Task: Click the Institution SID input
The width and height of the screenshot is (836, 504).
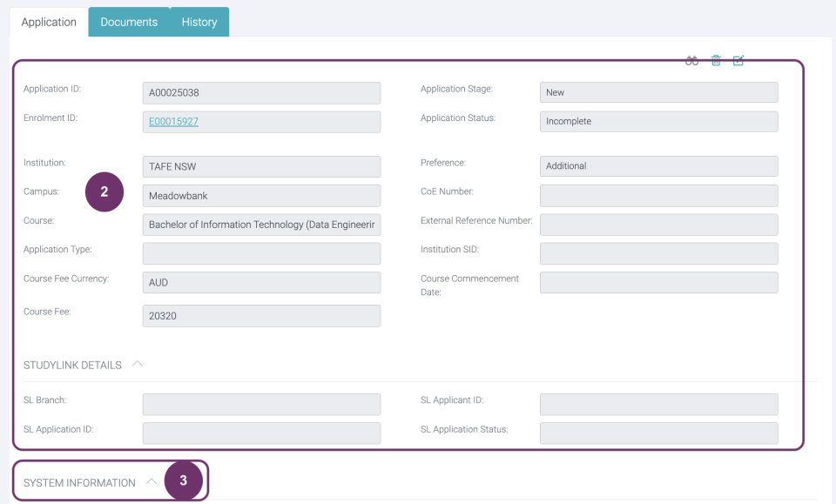Action: tap(658, 252)
